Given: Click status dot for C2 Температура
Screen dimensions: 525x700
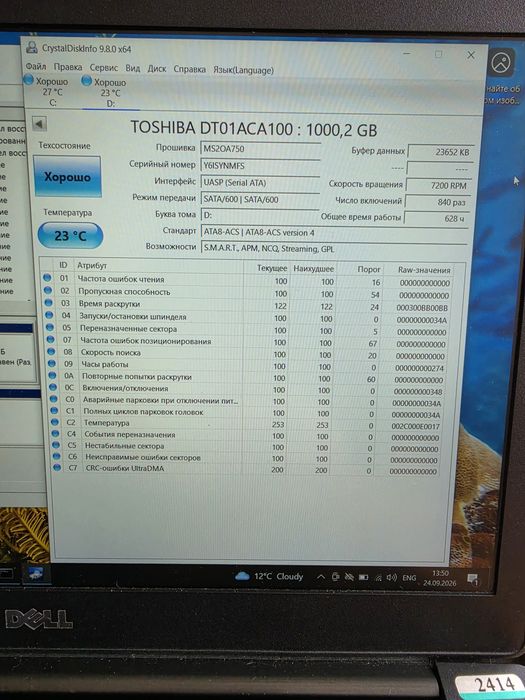Looking at the screenshot, I should pyautogui.click(x=54, y=422).
